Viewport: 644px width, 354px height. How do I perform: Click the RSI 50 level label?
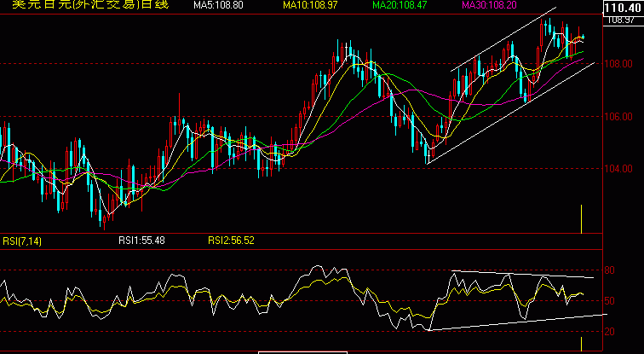pos(610,301)
